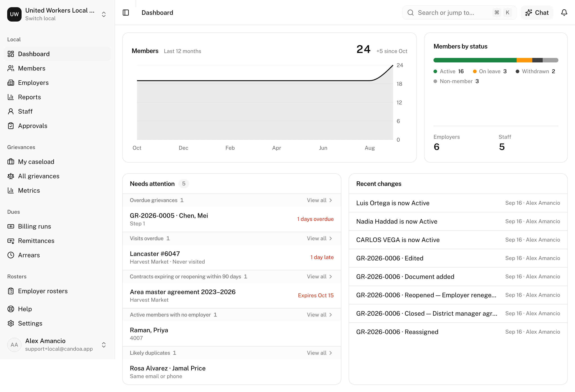Click the Withdrawn 2 legend item

pyautogui.click(x=535, y=71)
